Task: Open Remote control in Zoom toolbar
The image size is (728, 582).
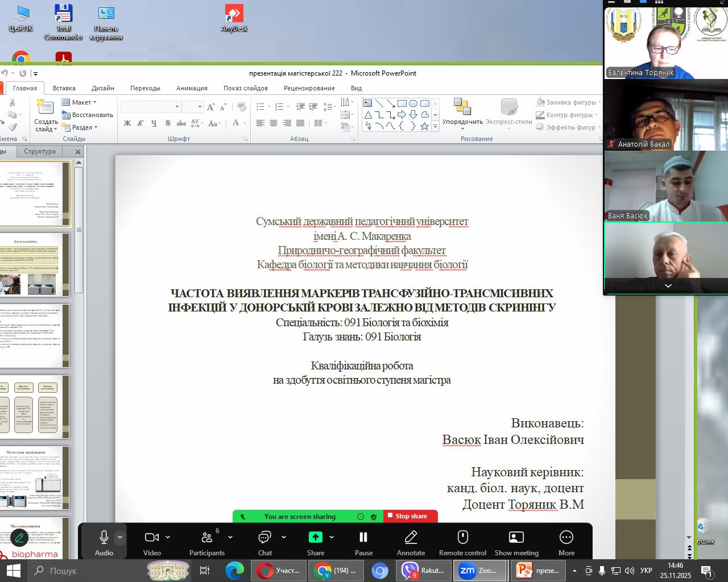Action: [x=462, y=538]
